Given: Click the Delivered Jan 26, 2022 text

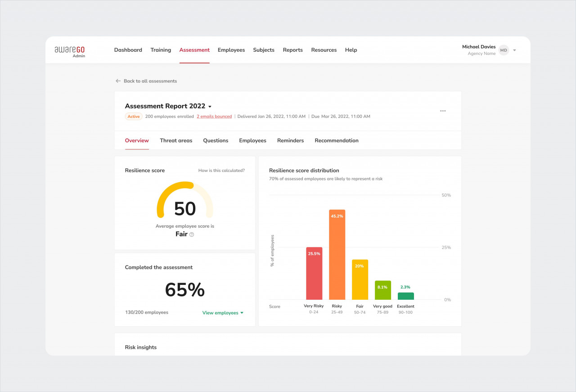Looking at the screenshot, I should pos(271,117).
